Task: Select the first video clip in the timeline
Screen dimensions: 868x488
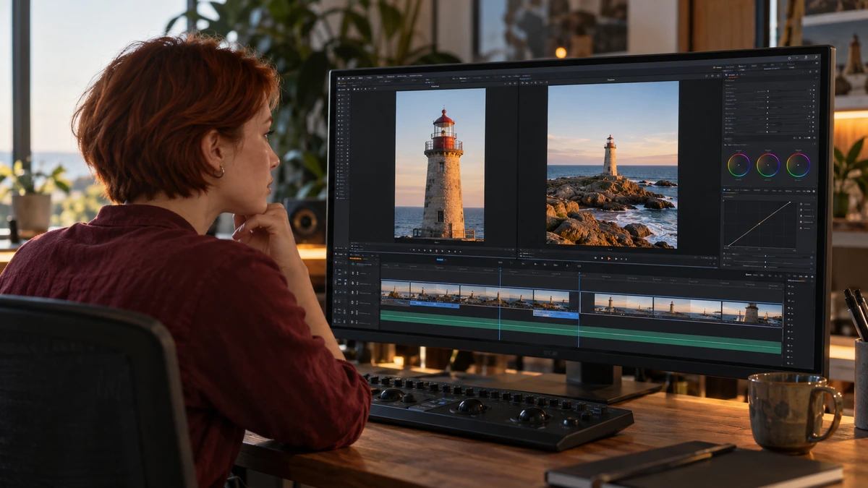Action: 395,293
